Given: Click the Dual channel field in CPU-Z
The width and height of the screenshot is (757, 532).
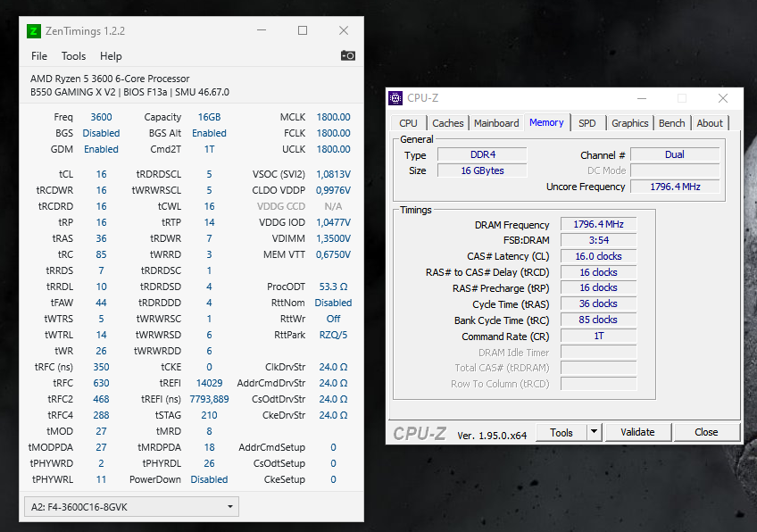Looking at the screenshot, I should (675, 154).
